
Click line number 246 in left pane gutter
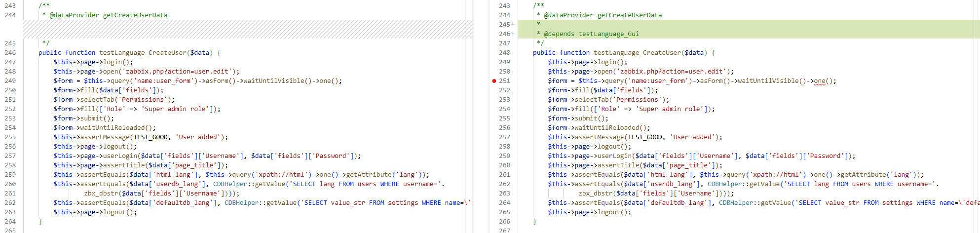coord(10,53)
